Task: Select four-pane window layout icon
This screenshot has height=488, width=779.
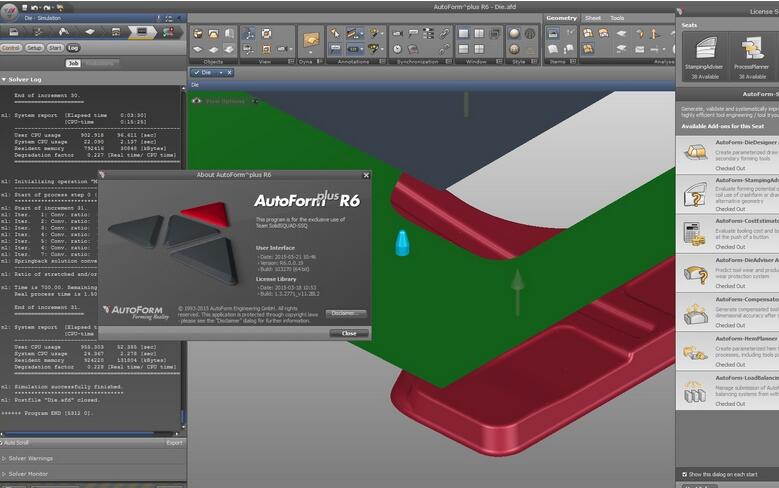Action: pyautogui.click(x=479, y=49)
